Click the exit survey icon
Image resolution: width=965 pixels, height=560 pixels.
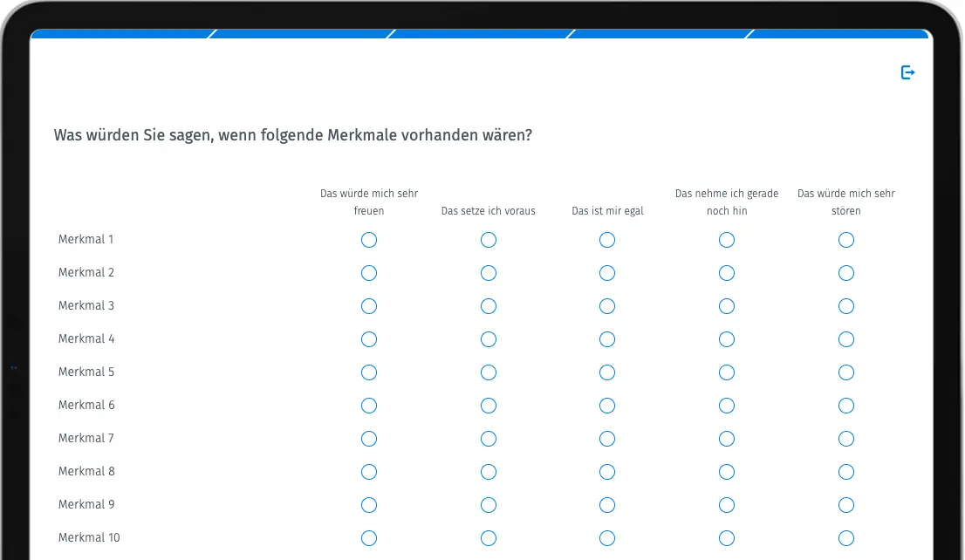coord(907,72)
